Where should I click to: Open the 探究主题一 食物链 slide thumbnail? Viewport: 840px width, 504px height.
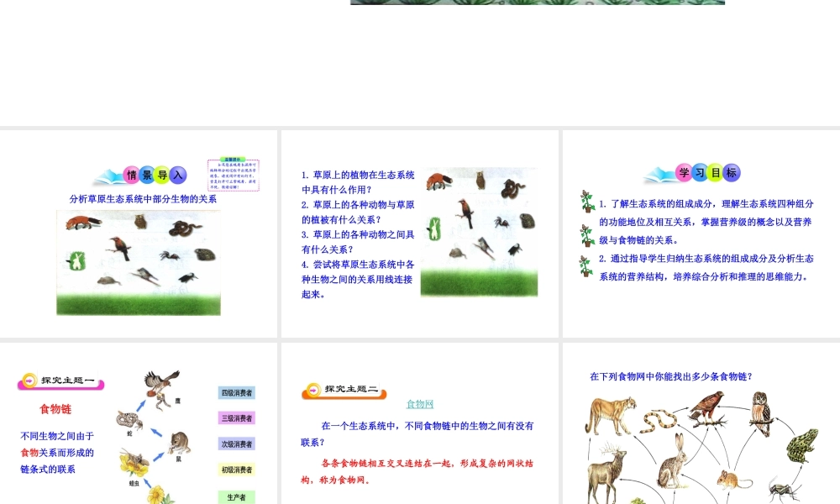[x=139, y=423]
